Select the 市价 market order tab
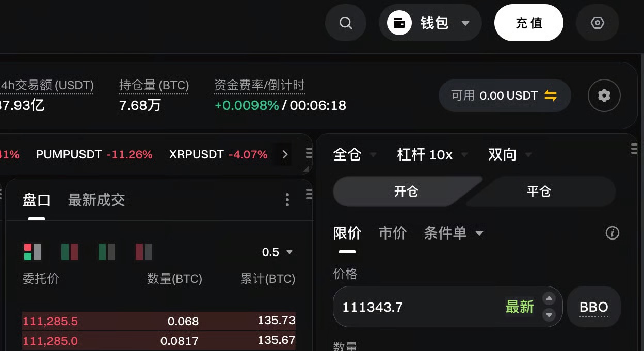 [393, 233]
